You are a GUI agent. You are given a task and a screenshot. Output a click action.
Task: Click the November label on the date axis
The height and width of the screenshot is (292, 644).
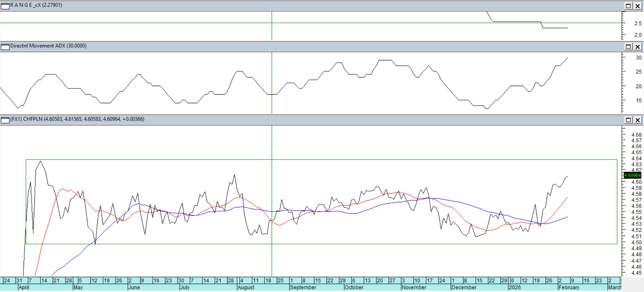414,288
